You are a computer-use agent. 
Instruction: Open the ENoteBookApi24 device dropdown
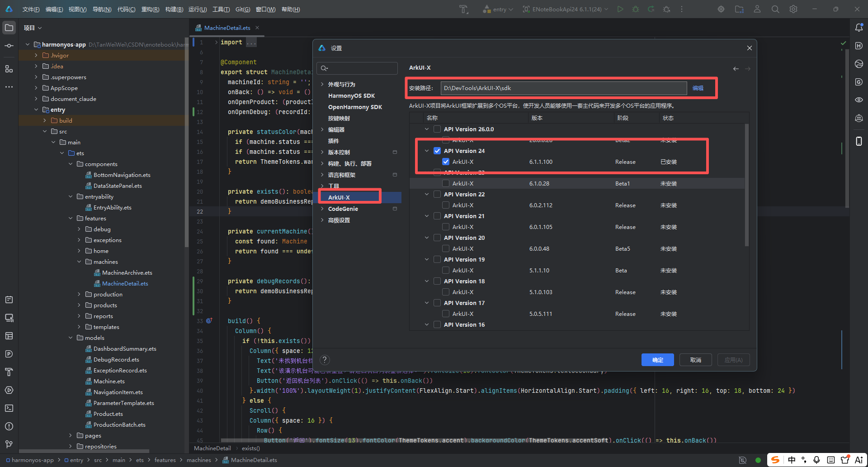(x=566, y=9)
